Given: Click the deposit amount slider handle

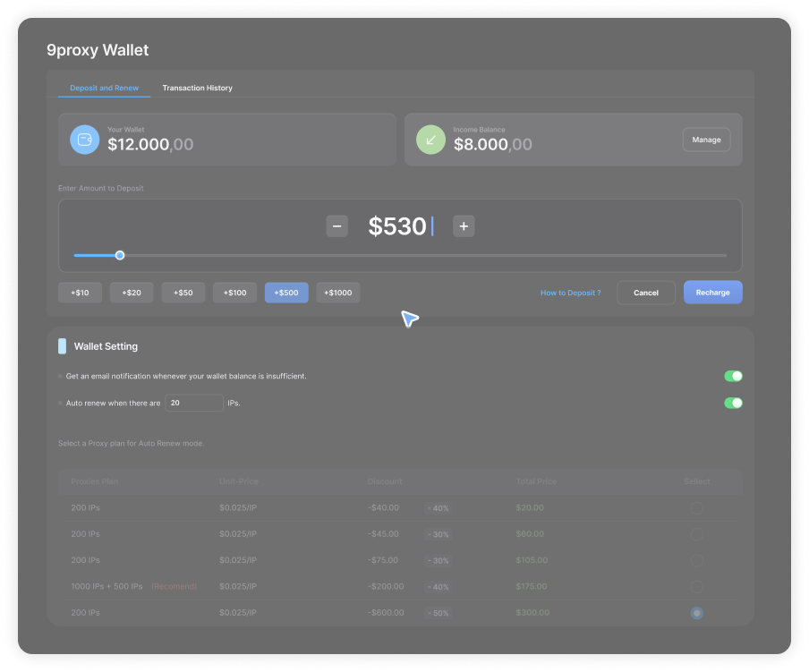Looking at the screenshot, I should 120,256.
